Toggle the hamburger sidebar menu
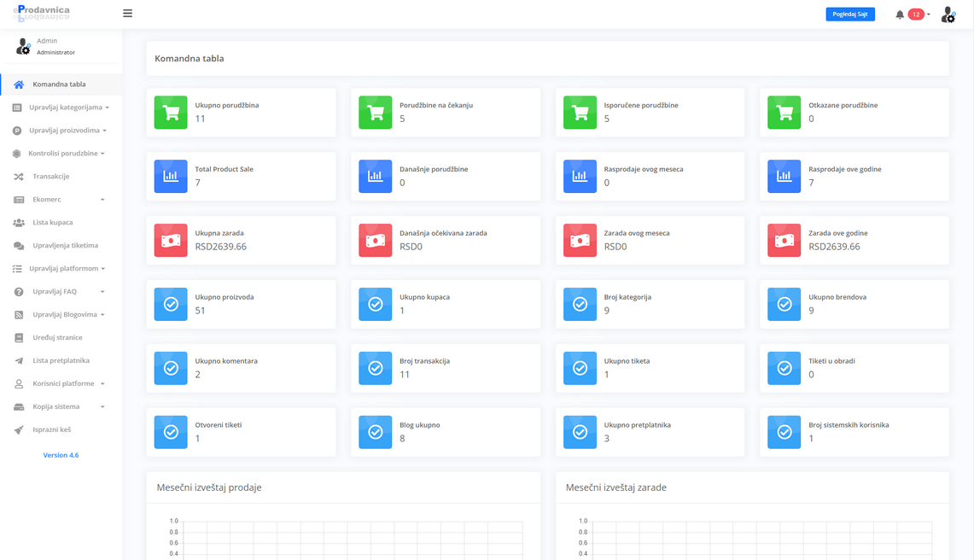The height and width of the screenshot is (560, 974). 127,14
